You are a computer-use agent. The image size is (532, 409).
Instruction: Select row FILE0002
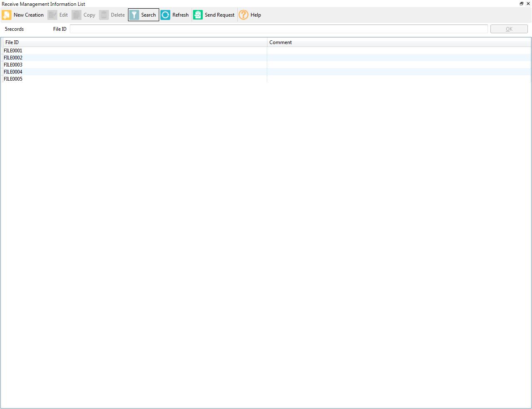pos(266,58)
